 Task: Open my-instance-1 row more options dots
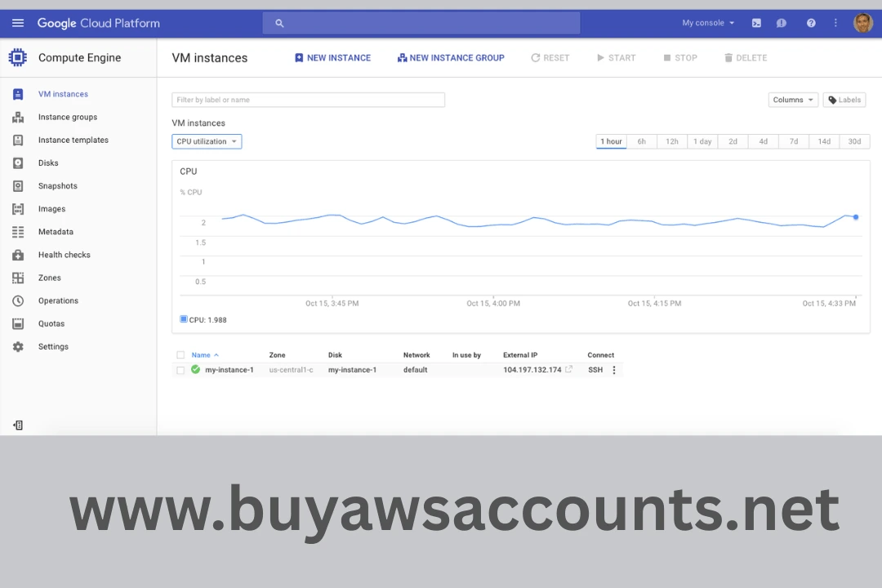click(x=614, y=370)
